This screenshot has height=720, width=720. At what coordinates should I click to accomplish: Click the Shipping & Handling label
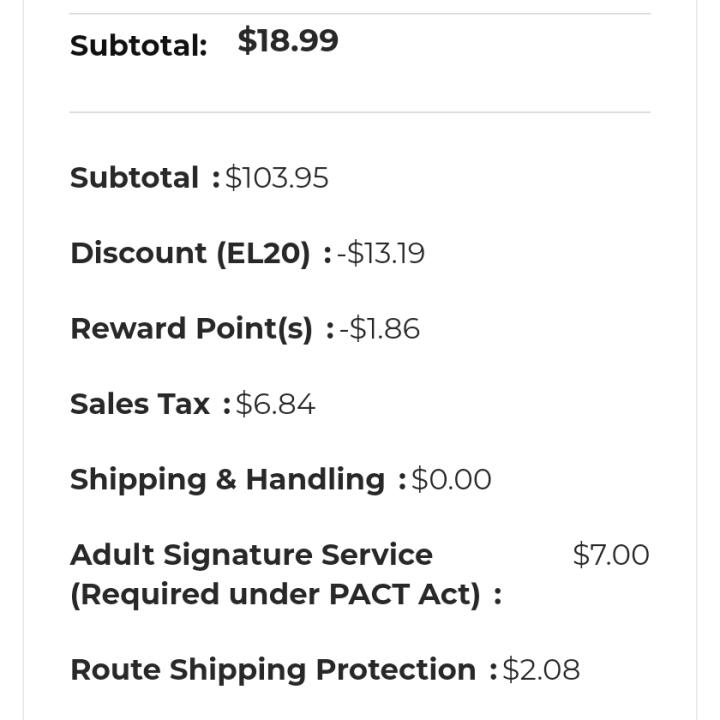tap(227, 480)
